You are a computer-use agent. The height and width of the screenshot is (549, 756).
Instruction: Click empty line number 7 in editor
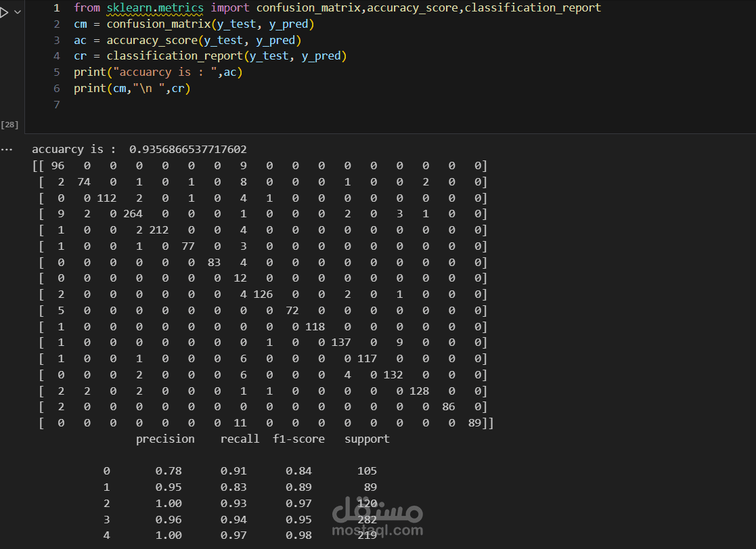(x=57, y=105)
